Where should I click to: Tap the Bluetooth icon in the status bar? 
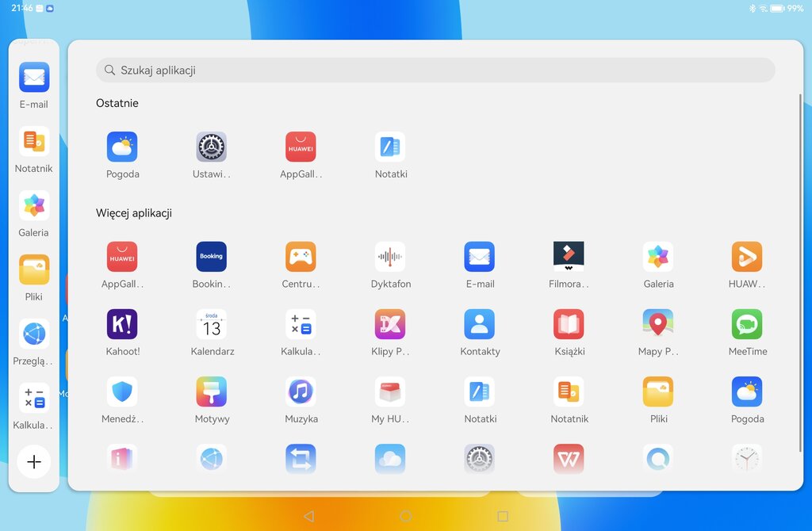[753, 8]
